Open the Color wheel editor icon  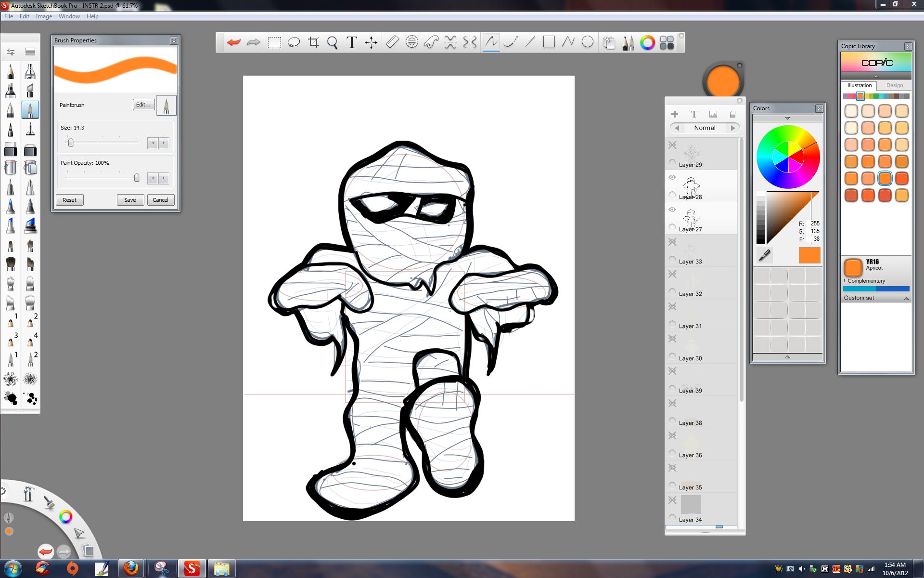click(x=647, y=42)
